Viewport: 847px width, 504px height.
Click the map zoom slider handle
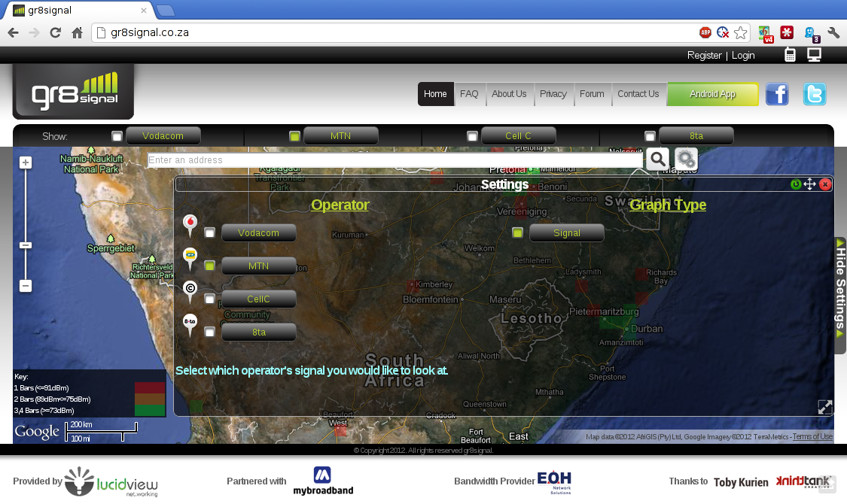26,245
